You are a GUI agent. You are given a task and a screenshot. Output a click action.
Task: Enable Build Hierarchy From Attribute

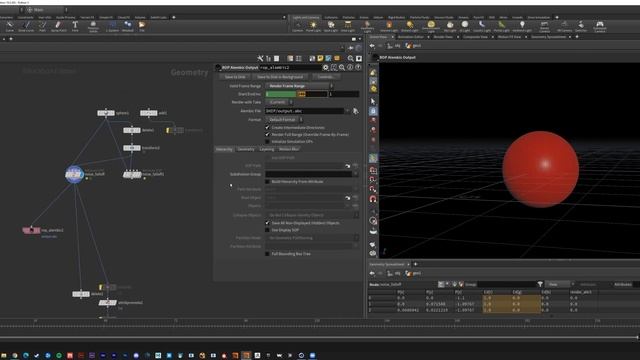pos(267,181)
